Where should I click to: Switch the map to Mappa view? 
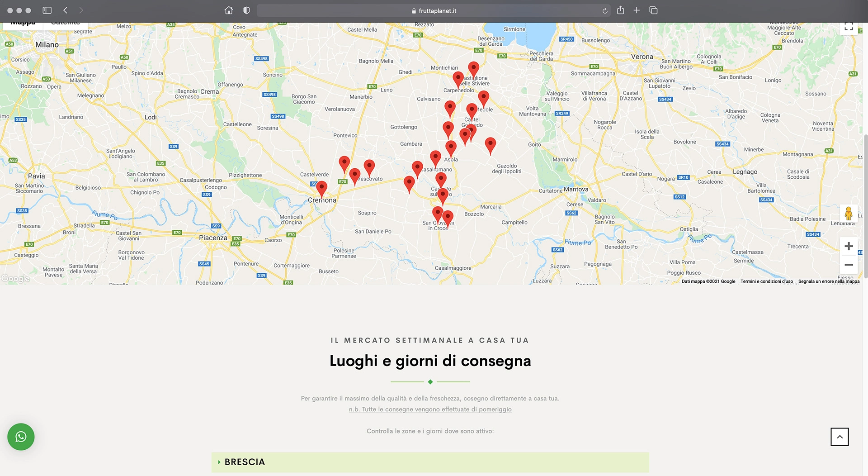tap(23, 24)
